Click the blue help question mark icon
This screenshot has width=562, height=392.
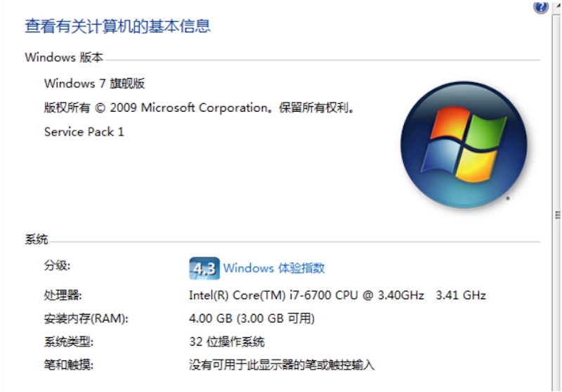point(541,7)
